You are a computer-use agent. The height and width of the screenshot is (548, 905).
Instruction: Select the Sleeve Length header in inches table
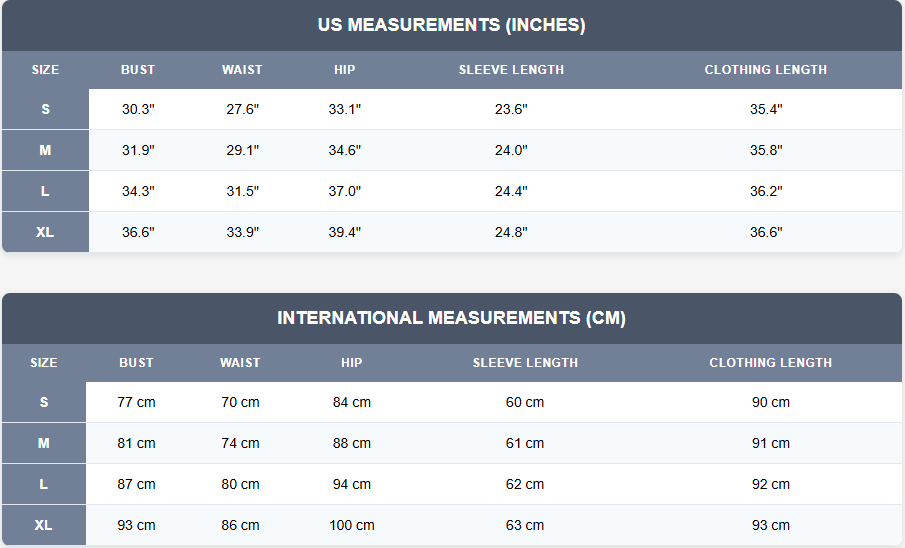pos(511,70)
